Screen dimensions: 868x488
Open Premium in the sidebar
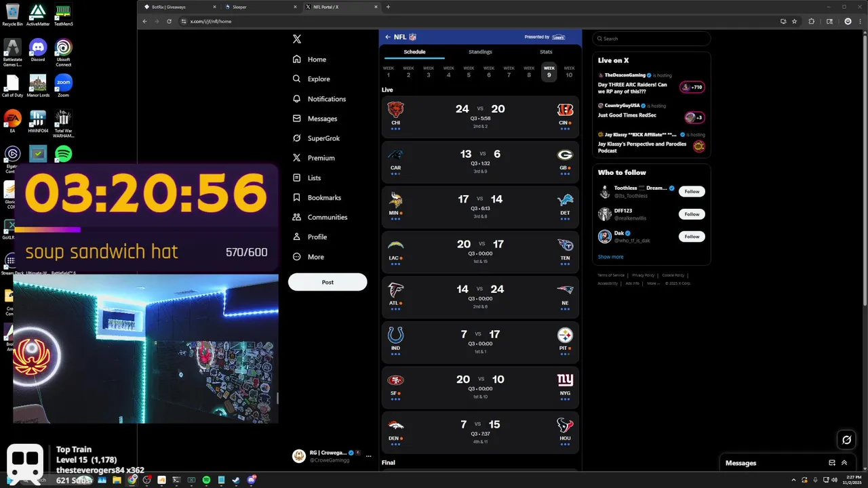click(313, 158)
